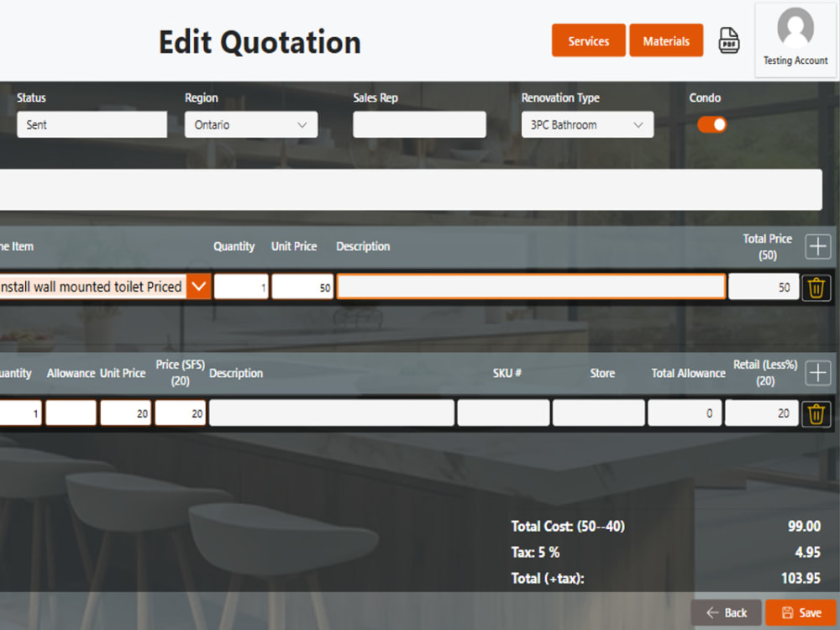Edit the material quantity field showing 1
This screenshot has width=840, height=630.
pos(20,413)
